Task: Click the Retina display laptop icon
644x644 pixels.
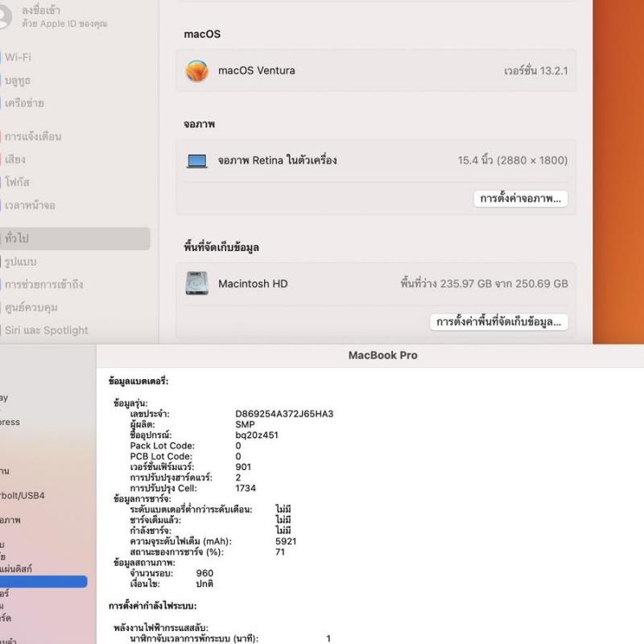Action: click(x=197, y=160)
